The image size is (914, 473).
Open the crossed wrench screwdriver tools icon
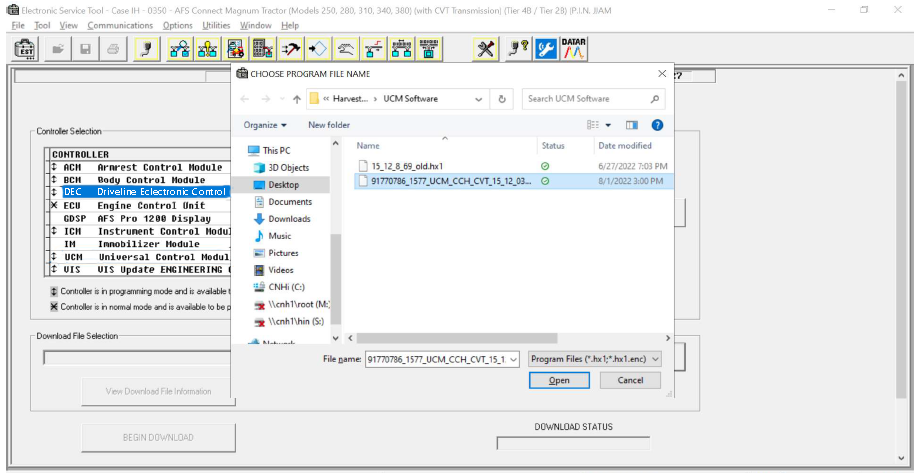pyautogui.click(x=485, y=49)
